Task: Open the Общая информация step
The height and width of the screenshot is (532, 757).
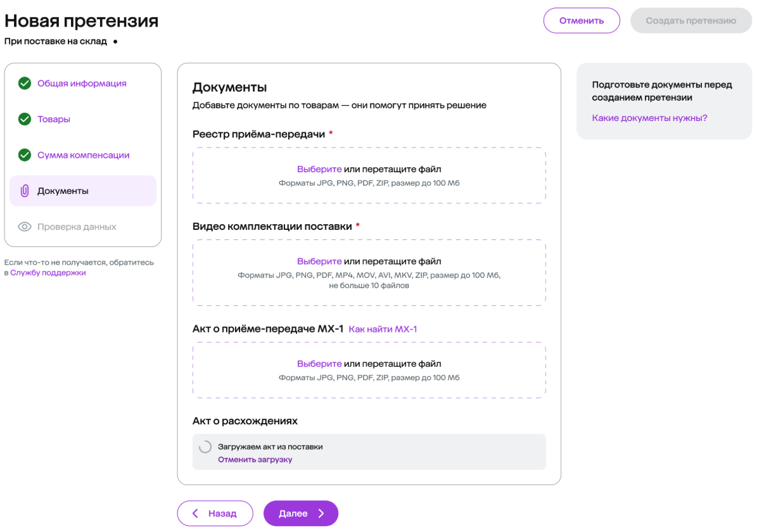Action: (82, 84)
